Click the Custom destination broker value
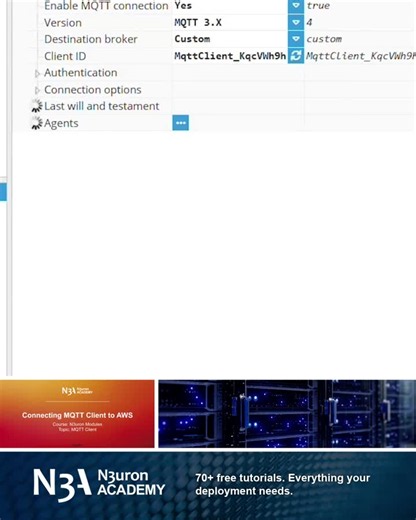Viewport: 416px width, 520px height. pyautogui.click(x=192, y=39)
